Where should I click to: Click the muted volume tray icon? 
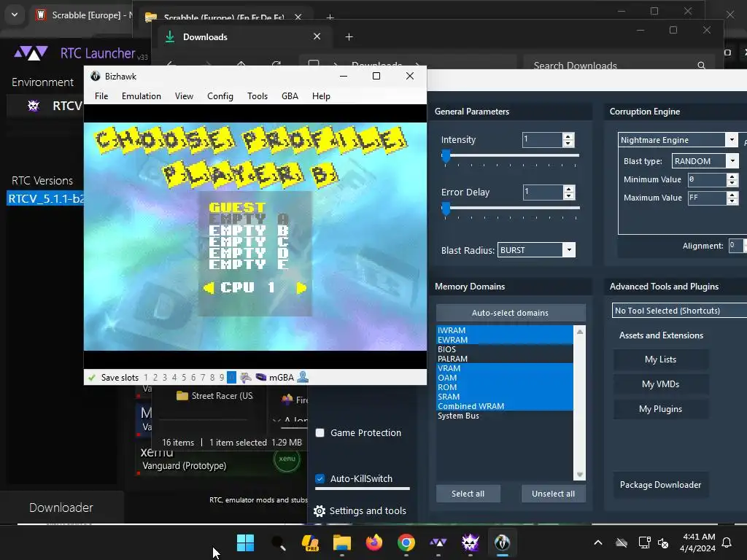click(662, 542)
